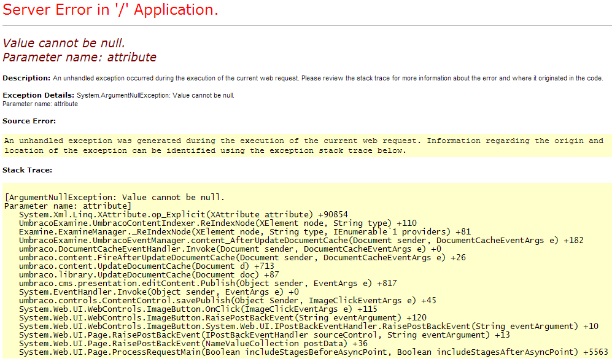Click the italic 'Parameter name: attribute' title
Screen dimensions: 612x364
pyautogui.click(x=79, y=57)
